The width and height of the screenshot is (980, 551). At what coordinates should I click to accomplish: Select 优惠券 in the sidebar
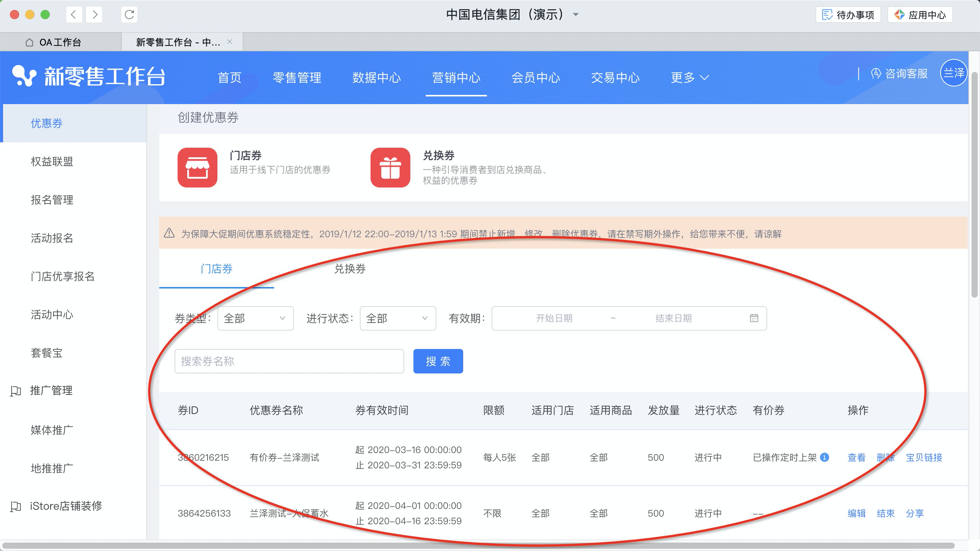pos(47,123)
